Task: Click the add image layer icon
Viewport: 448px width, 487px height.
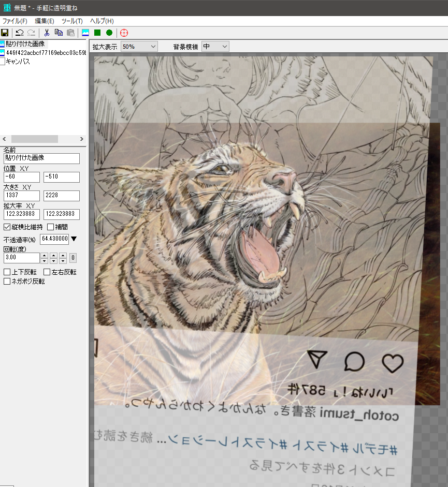Action: click(x=85, y=33)
